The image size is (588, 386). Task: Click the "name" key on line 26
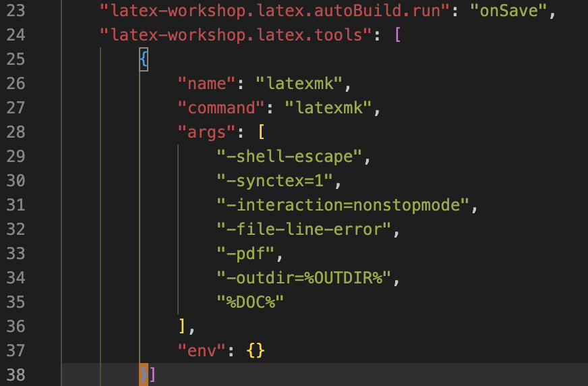[206, 84]
